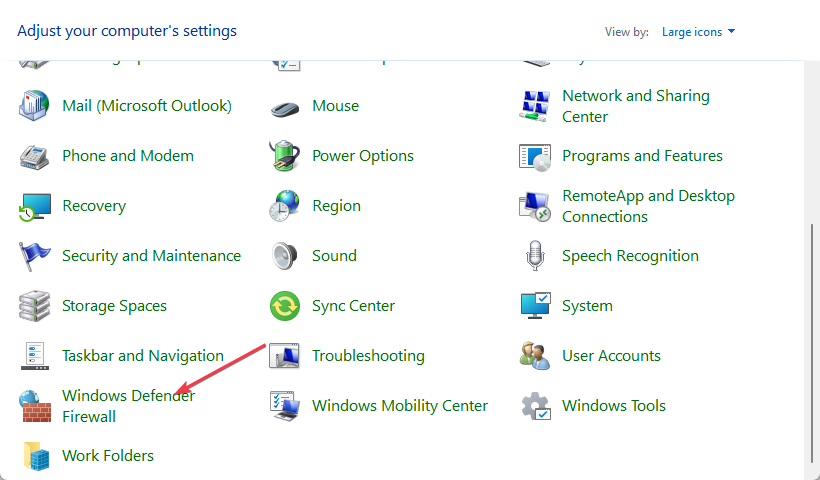Open the Troubleshooting link

click(368, 356)
